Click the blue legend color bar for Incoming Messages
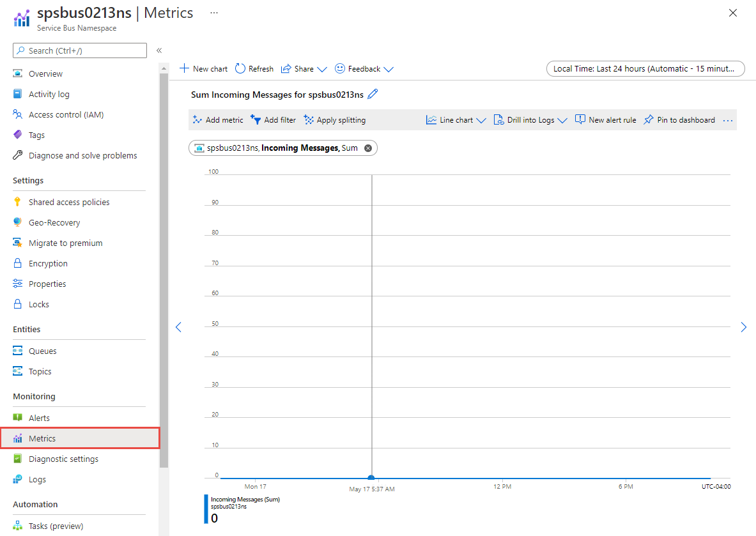The width and height of the screenshot is (756, 536). pos(206,509)
